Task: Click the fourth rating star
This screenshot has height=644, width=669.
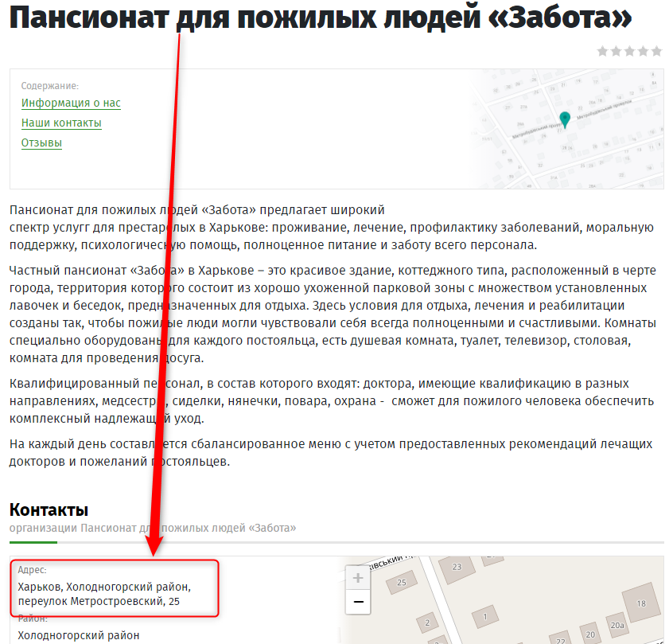Action: click(x=643, y=51)
